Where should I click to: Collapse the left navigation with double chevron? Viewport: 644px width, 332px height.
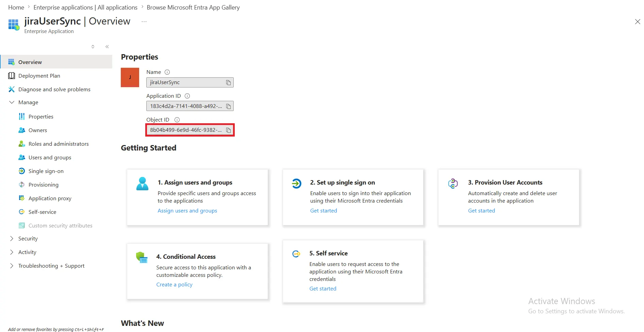107,47
